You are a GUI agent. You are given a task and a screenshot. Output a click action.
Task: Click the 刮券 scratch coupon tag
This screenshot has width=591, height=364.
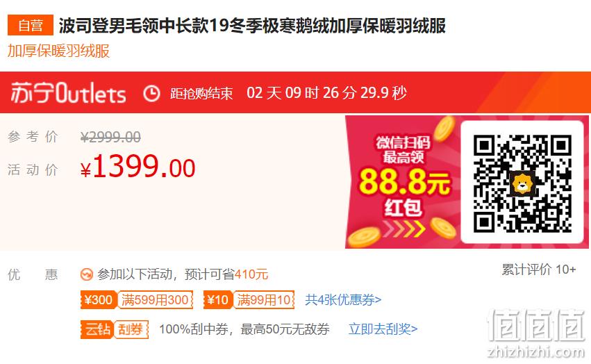[131, 329]
